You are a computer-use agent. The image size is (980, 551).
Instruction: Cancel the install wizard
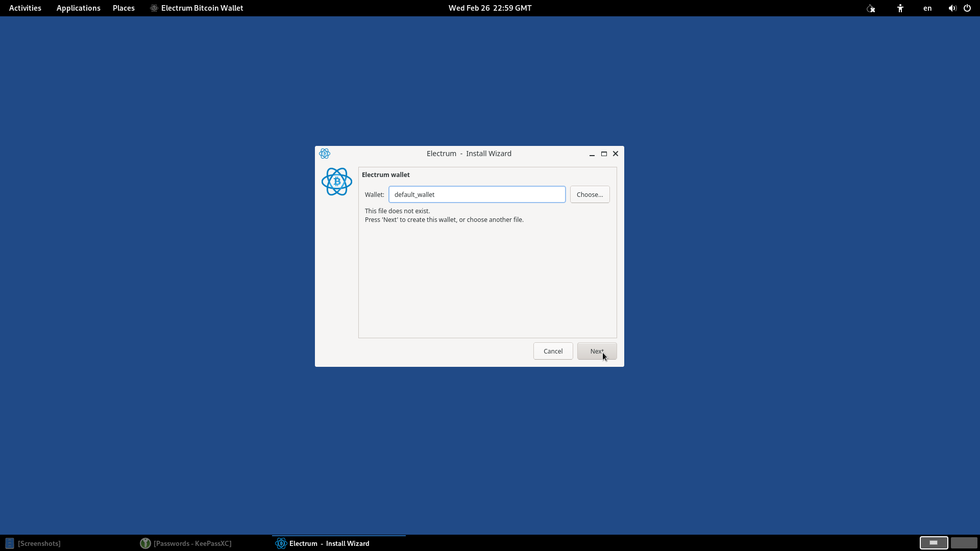(x=553, y=351)
